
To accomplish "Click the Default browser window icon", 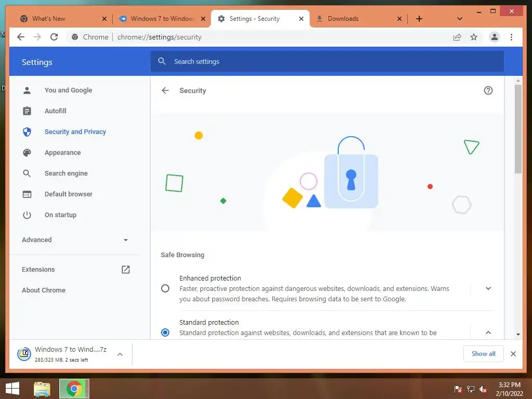I will pyautogui.click(x=27, y=194).
